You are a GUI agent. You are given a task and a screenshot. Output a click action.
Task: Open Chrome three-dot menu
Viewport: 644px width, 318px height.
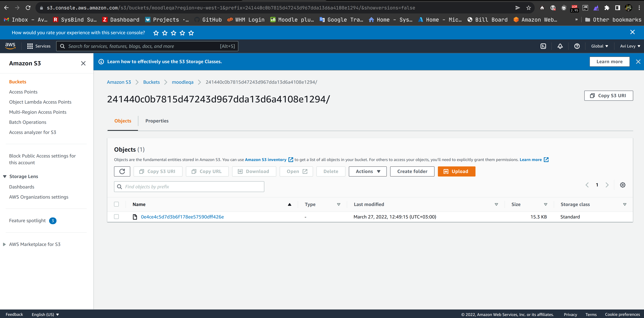[x=639, y=8]
